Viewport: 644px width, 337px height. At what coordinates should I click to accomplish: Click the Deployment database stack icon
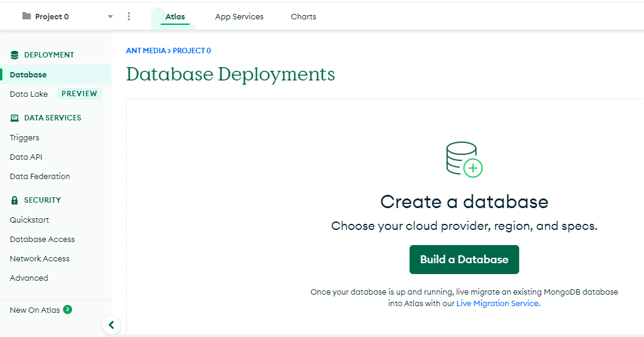click(15, 55)
